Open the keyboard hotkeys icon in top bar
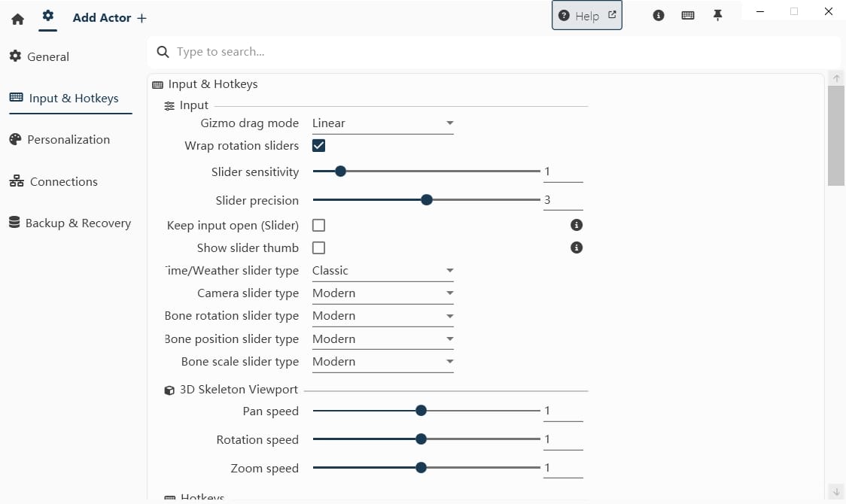This screenshot has height=504, width=846. click(687, 15)
